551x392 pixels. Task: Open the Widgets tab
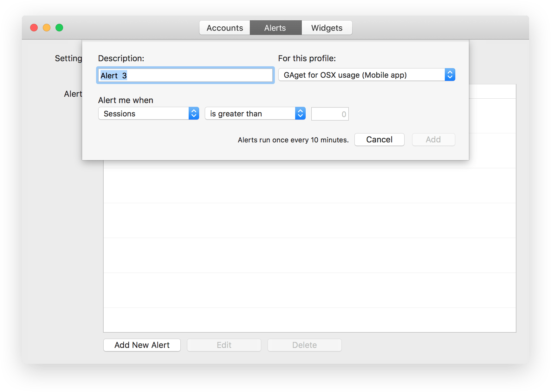pyautogui.click(x=327, y=28)
